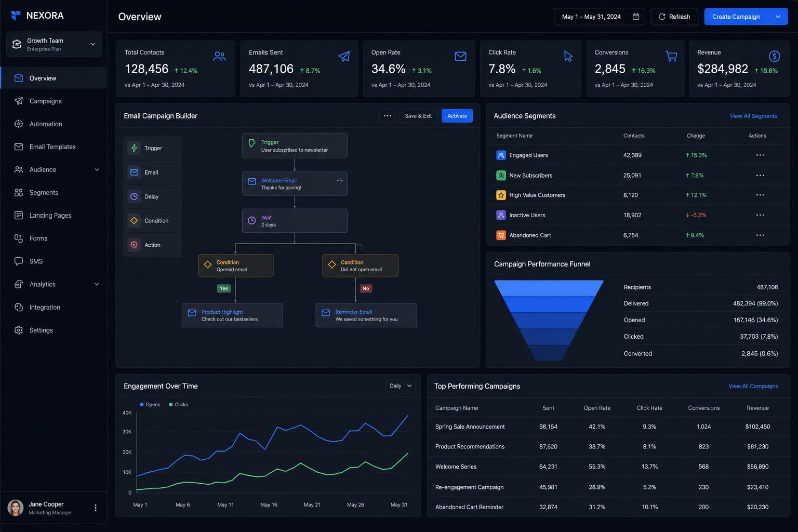
Task: Select the Reminder Email node
Action: coord(366,315)
